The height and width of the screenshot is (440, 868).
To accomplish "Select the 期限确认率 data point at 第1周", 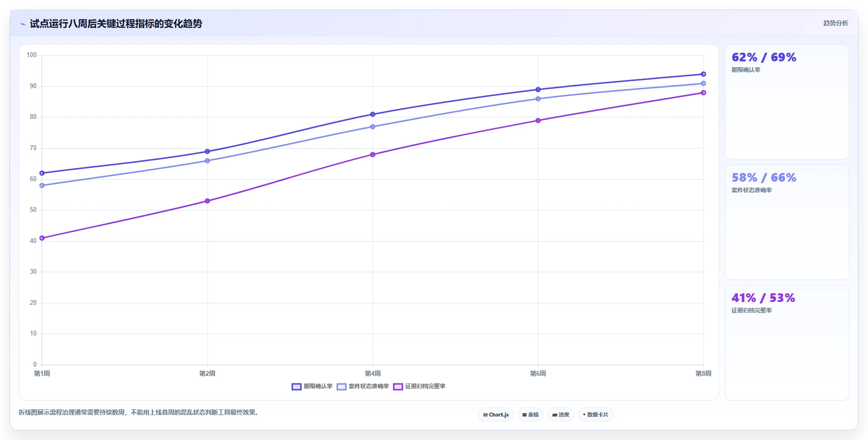I will click(x=42, y=173).
